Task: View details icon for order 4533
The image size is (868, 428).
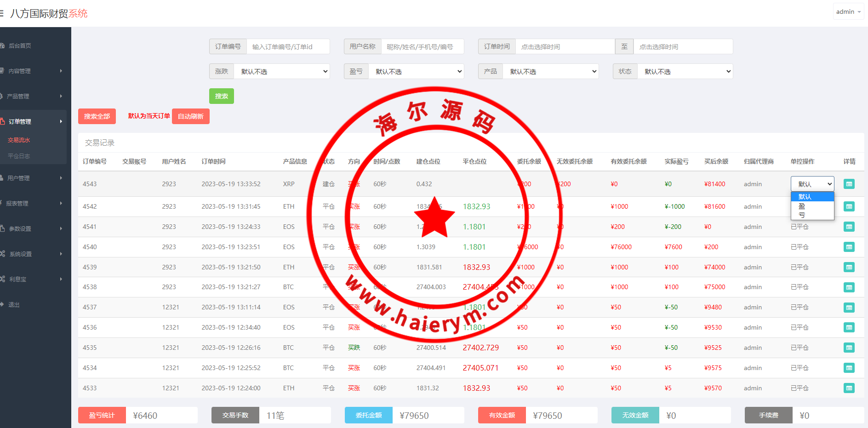Action: pos(849,388)
